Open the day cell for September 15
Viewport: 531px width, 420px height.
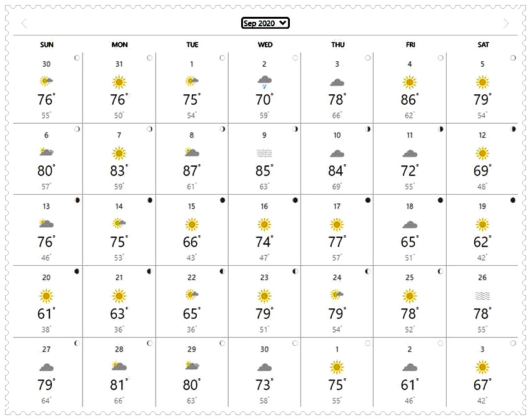click(192, 230)
